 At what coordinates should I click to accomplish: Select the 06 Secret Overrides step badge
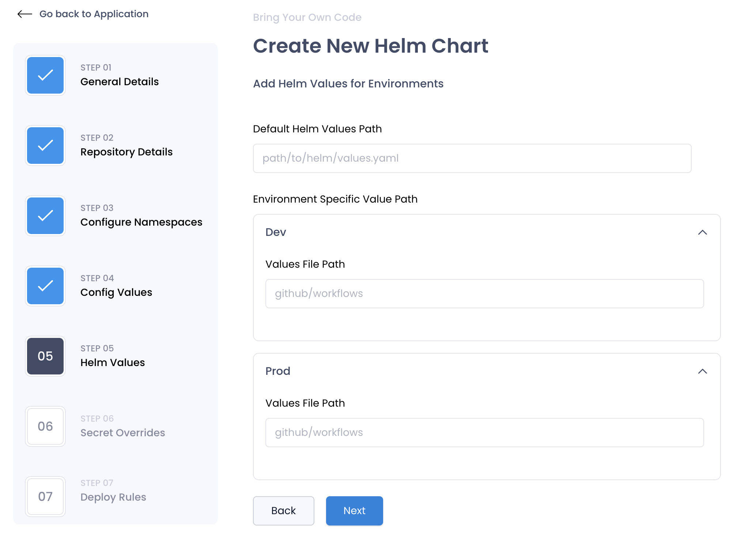pyautogui.click(x=45, y=426)
